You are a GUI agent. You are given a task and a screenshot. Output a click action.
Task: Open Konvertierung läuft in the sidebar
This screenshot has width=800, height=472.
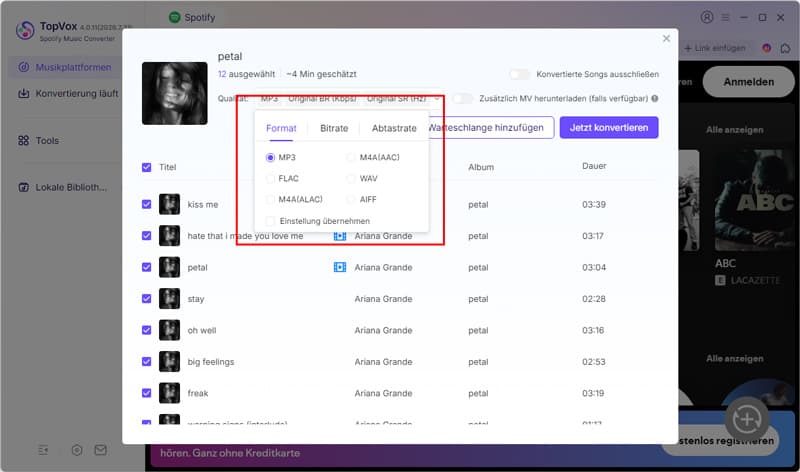pyautogui.click(x=68, y=94)
